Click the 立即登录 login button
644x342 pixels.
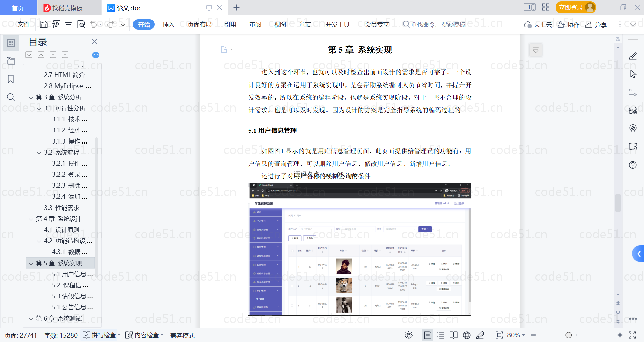coord(576,7)
